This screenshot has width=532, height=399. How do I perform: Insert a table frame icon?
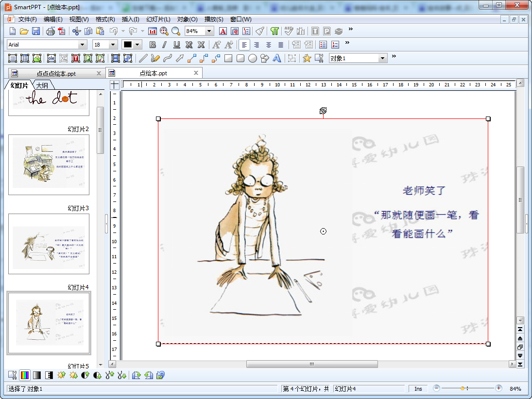point(25,58)
